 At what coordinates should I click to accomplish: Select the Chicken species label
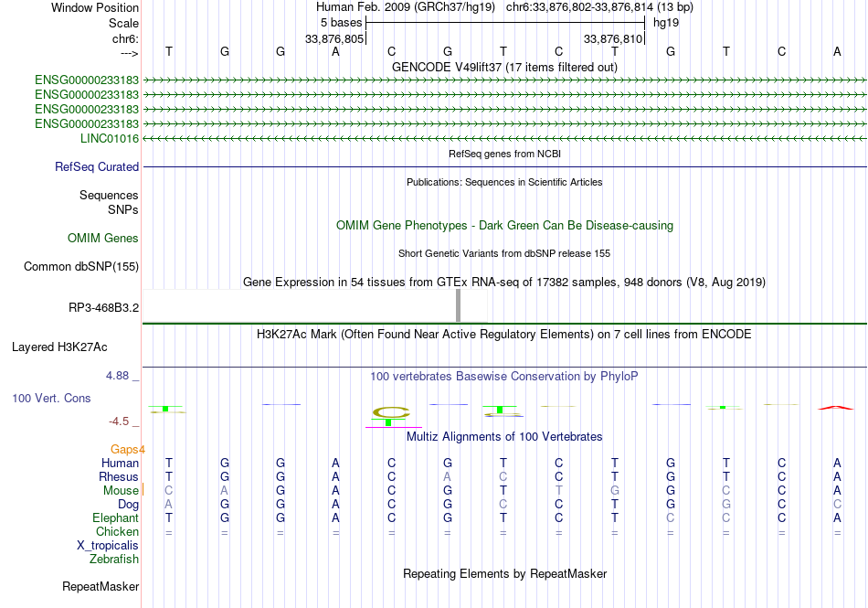(117, 531)
